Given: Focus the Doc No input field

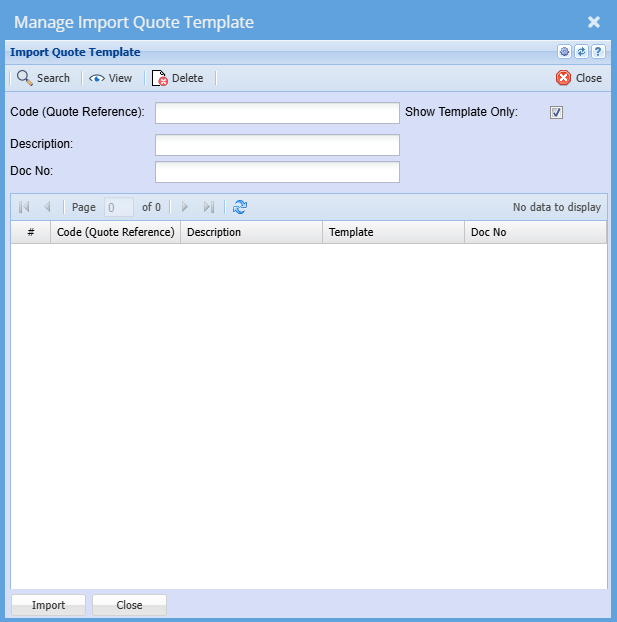Looking at the screenshot, I should pyautogui.click(x=277, y=172).
